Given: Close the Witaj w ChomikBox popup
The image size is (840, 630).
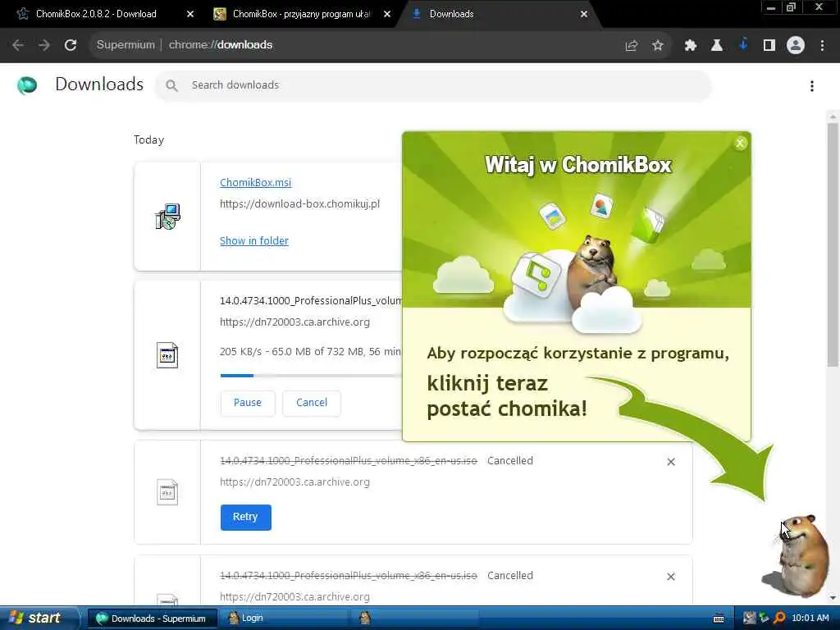Looking at the screenshot, I should pos(740,143).
